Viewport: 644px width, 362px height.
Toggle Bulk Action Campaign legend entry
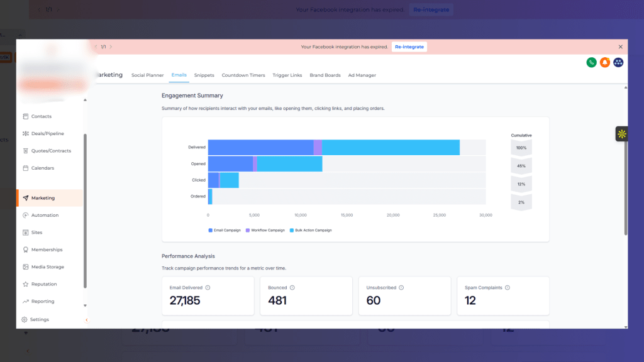tap(311, 231)
